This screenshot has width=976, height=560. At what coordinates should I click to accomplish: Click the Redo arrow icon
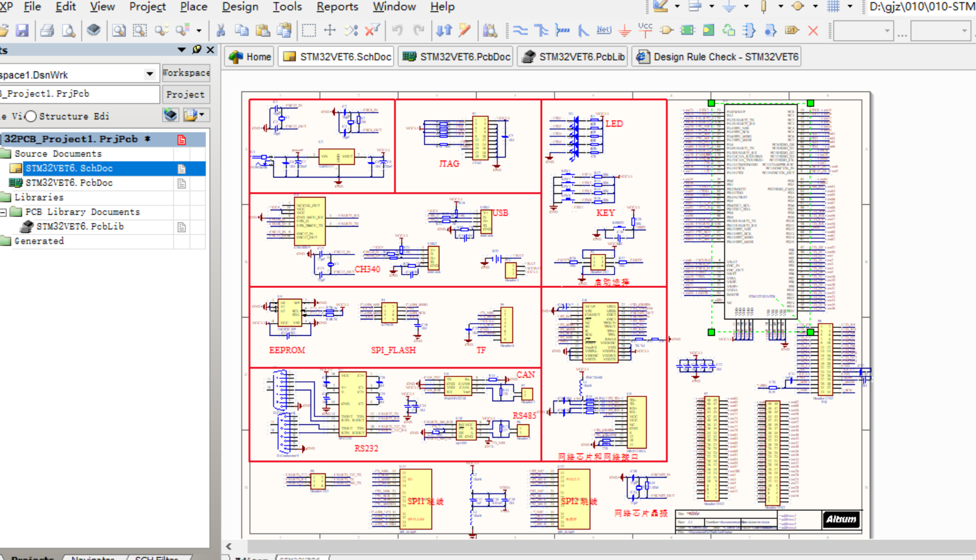[x=418, y=30]
